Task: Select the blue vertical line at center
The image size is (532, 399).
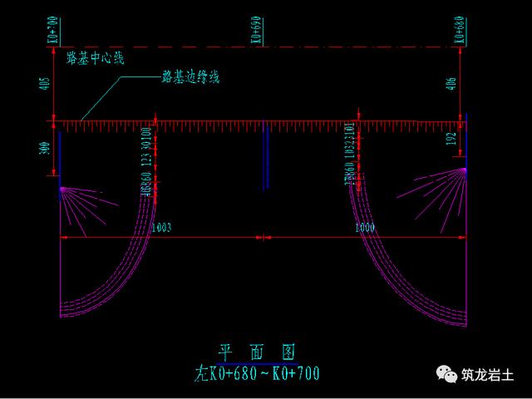Action: [264, 155]
